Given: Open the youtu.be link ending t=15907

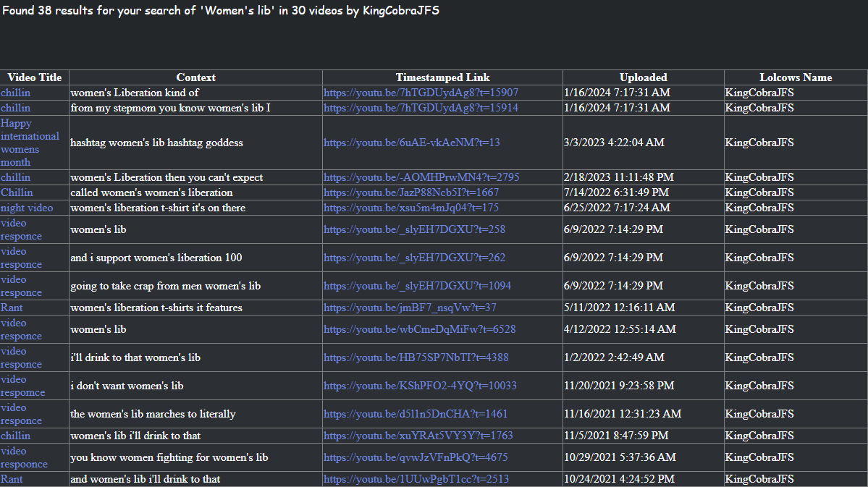Looking at the screenshot, I should [421, 93].
